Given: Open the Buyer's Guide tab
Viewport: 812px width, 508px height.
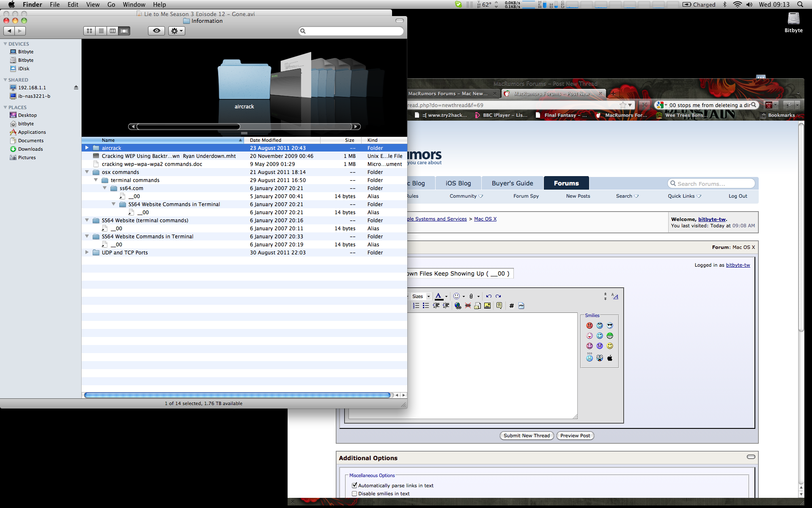Looking at the screenshot, I should 512,183.
